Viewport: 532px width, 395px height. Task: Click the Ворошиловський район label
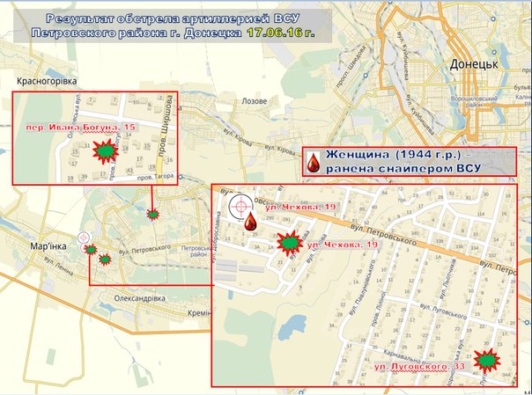(x=474, y=102)
